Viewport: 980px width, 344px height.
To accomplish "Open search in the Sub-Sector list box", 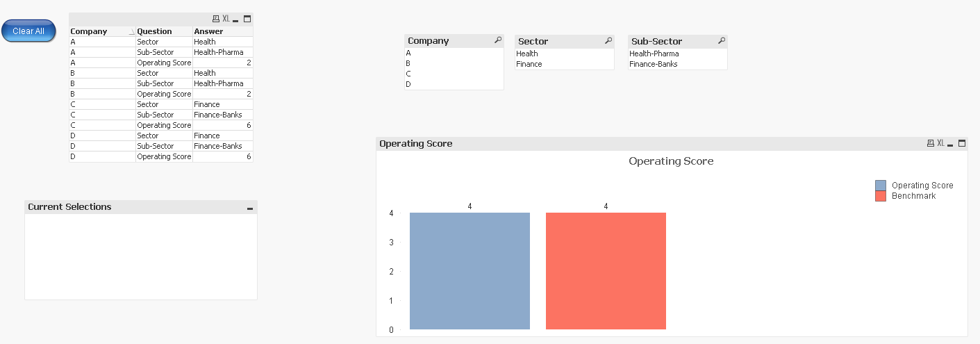I will pyautogui.click(x=722, y=41).
